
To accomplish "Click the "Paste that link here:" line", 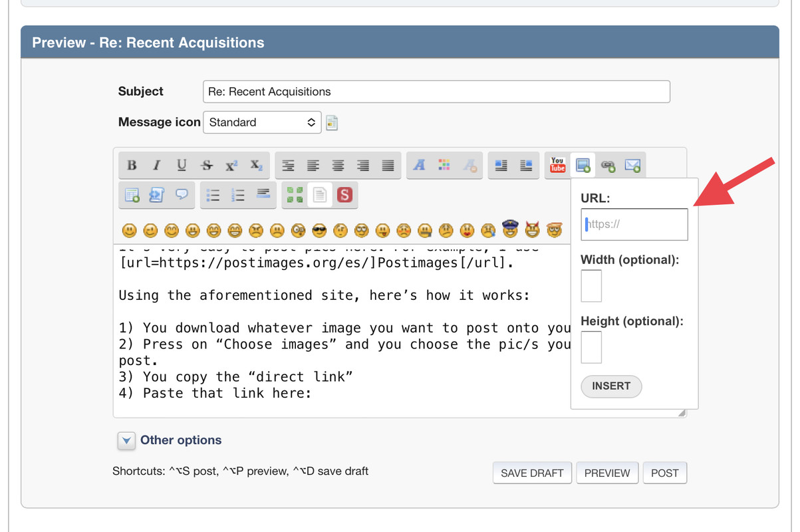I will pos(215,393).
